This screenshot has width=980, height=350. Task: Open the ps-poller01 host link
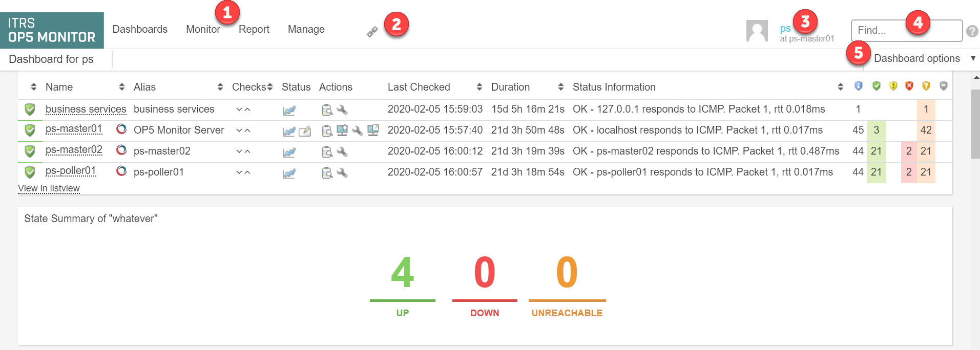click(71, 171)
